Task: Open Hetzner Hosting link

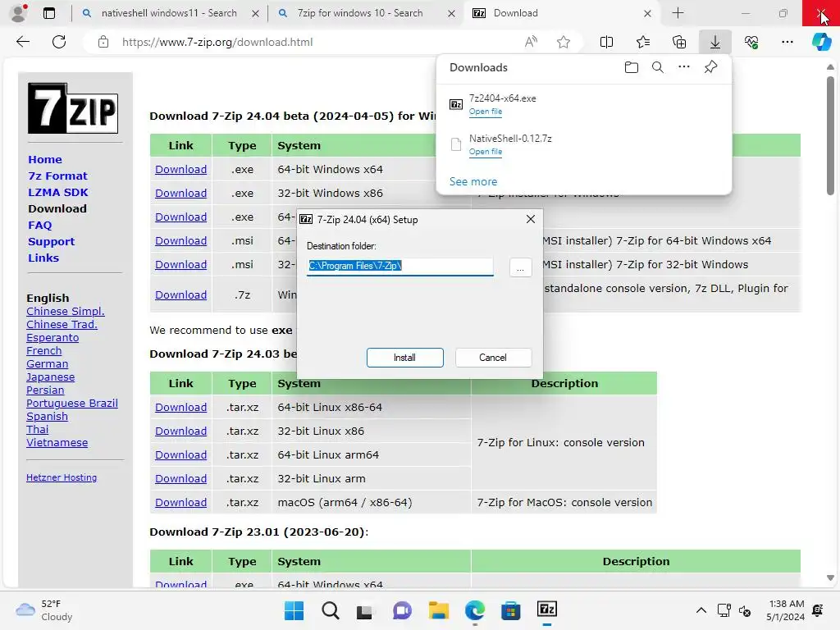Action: tap(62, 477)
